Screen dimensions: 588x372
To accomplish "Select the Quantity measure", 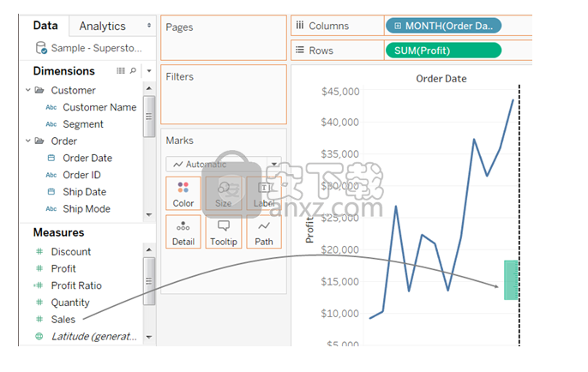I will [70, 303].
